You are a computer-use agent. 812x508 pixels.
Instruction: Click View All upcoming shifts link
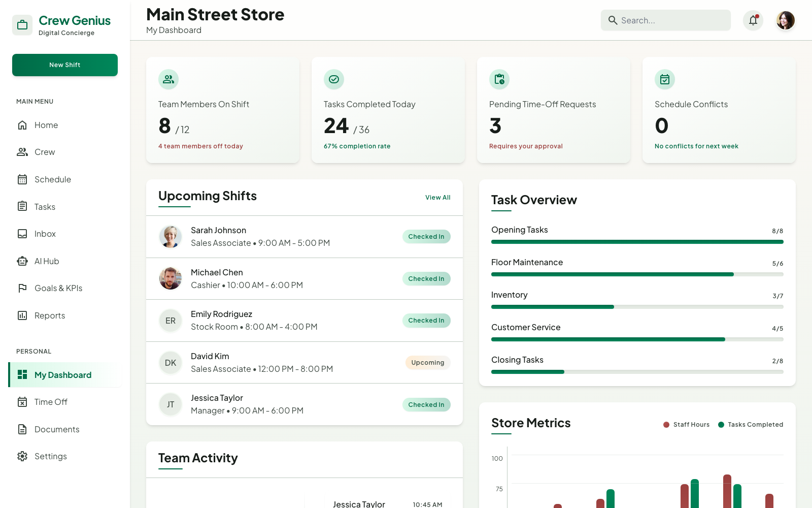(x=437, y=198)
